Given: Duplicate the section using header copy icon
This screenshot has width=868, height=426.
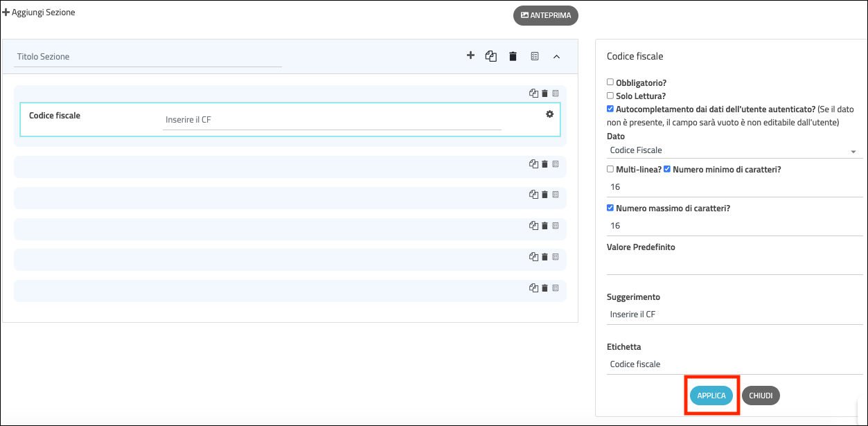Looking at the screenshot, I should tap(491, 56).
